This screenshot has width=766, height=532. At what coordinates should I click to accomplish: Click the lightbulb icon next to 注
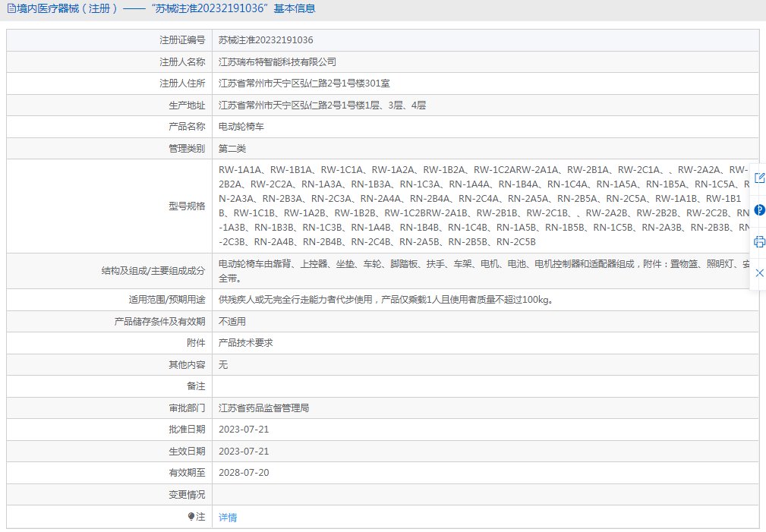[x=191, y=516]
